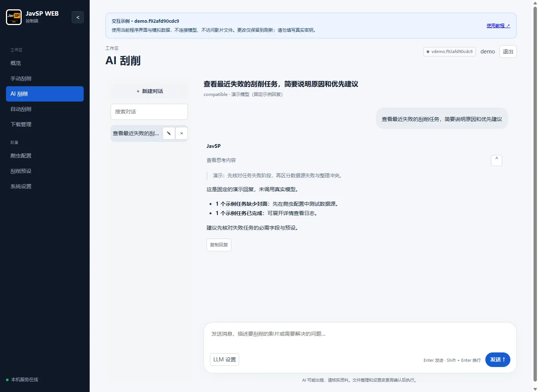The height and width of the screenshot is (392, 538).
Task: Go to 刮削预设 page
Action: 45,171
